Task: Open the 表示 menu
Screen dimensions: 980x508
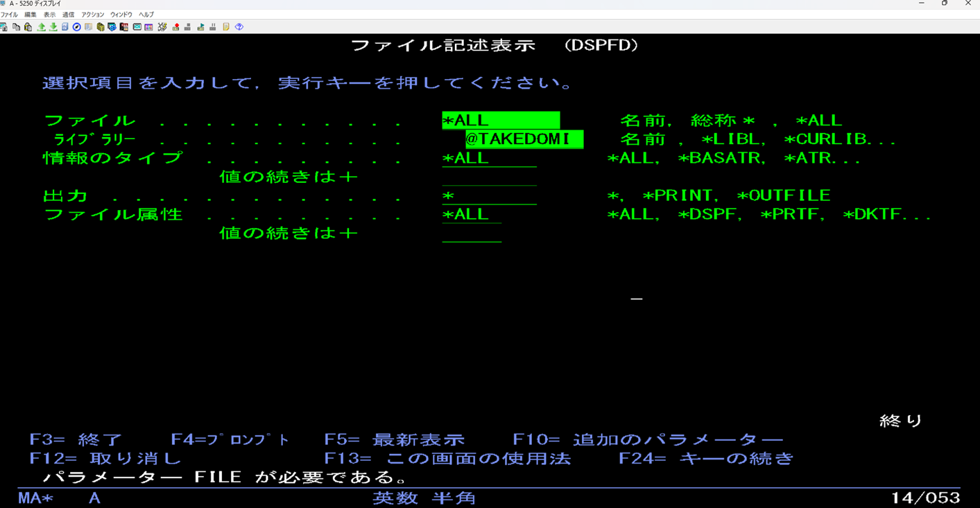Action: pyautogui.click(x=49, y=15)
